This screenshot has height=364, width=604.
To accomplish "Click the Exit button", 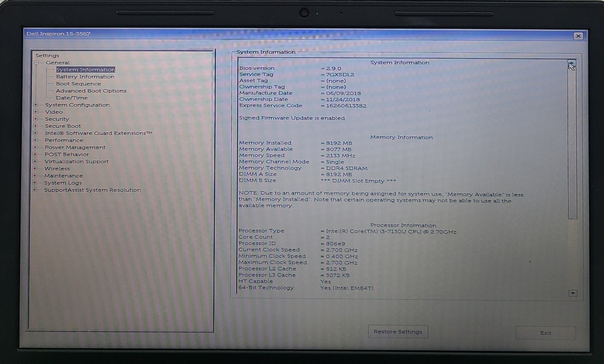I will point(545,333).
